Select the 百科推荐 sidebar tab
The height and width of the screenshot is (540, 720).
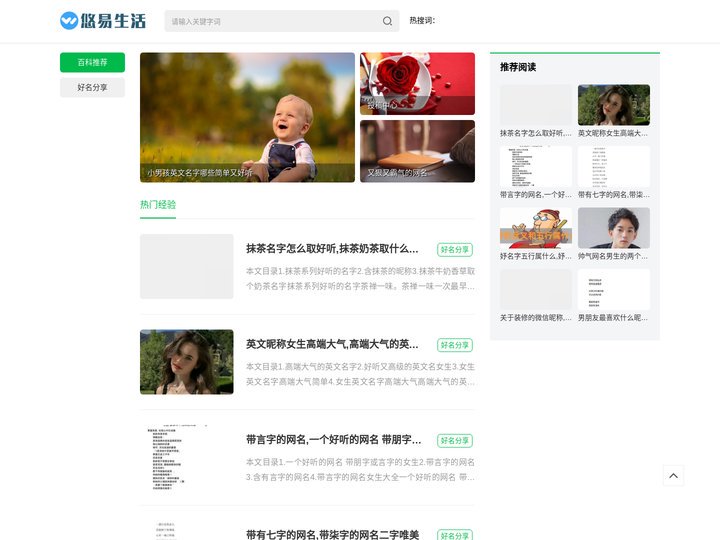coord(92,62)
